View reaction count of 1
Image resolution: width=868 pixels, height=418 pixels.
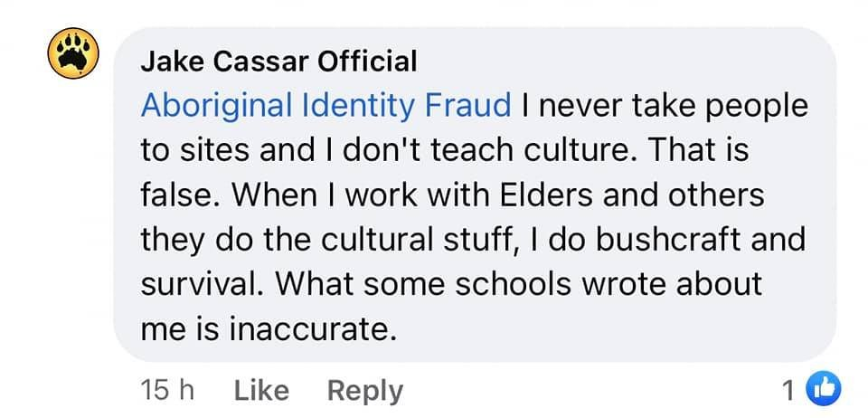pyautogui.click(x=795, y=390)
